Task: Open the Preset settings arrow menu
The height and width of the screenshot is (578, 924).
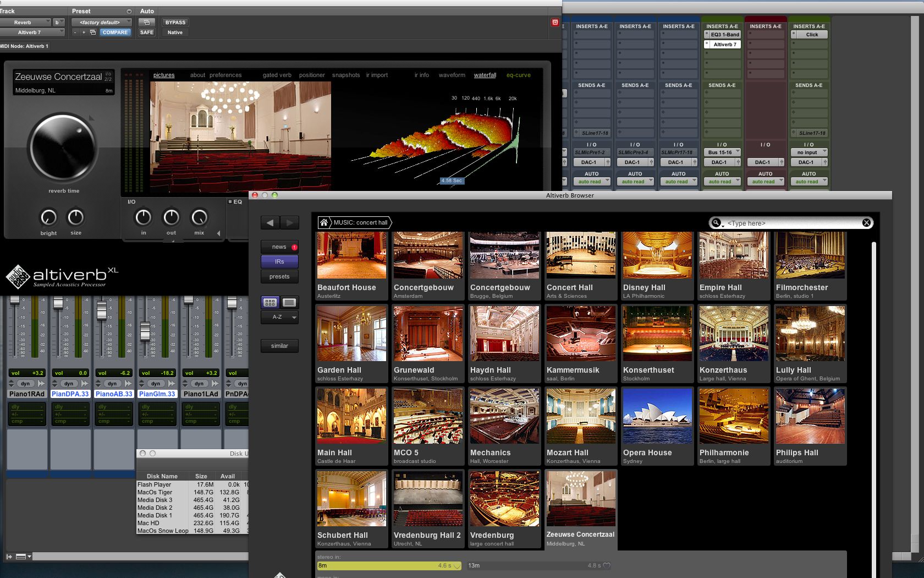Action: (x=129, y=12)
